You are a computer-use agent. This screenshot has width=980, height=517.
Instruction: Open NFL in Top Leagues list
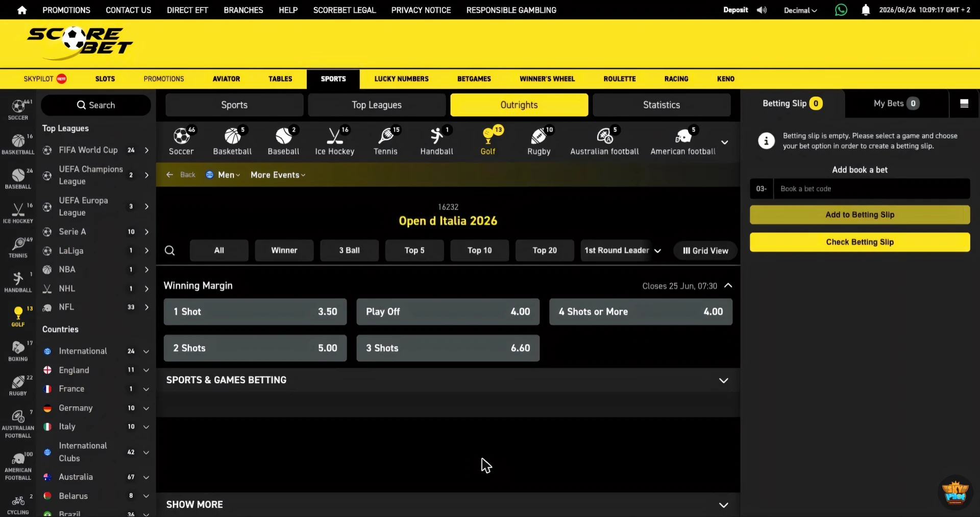point(96,307)
